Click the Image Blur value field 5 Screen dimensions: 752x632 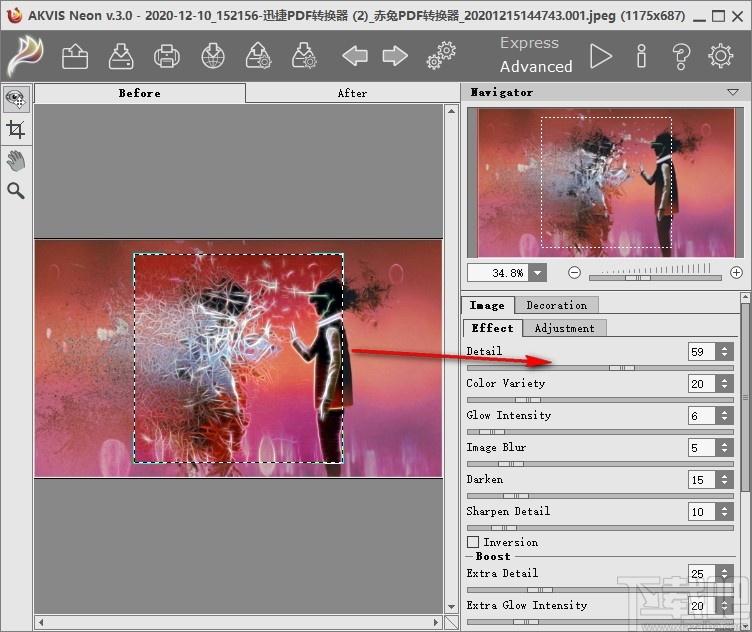[702, 448]
